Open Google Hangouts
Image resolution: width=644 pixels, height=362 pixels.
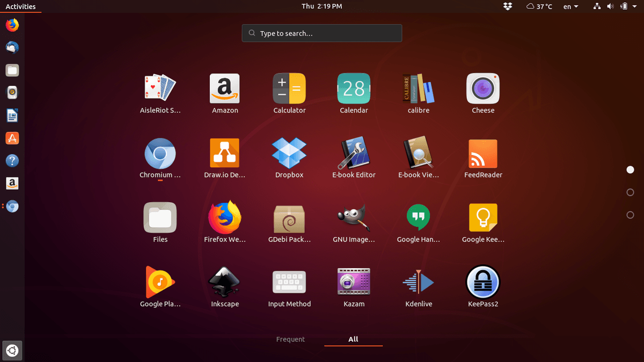pyautogui.click(x=418, y=218)
